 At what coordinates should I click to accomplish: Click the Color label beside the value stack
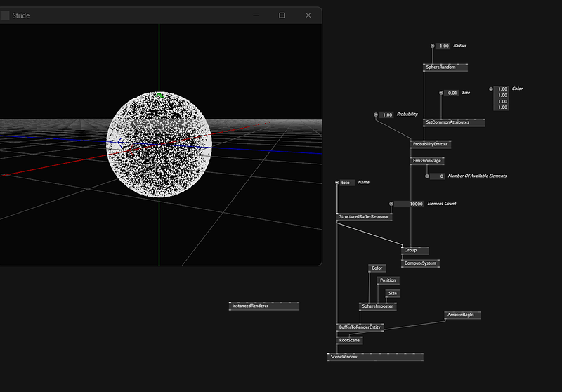click(517, 89)
